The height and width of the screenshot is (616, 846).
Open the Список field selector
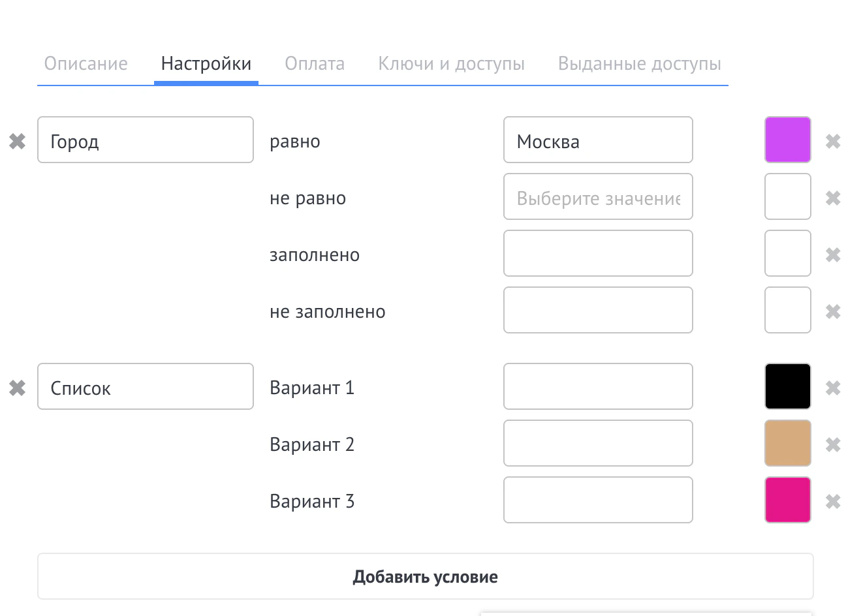[146, 386]
